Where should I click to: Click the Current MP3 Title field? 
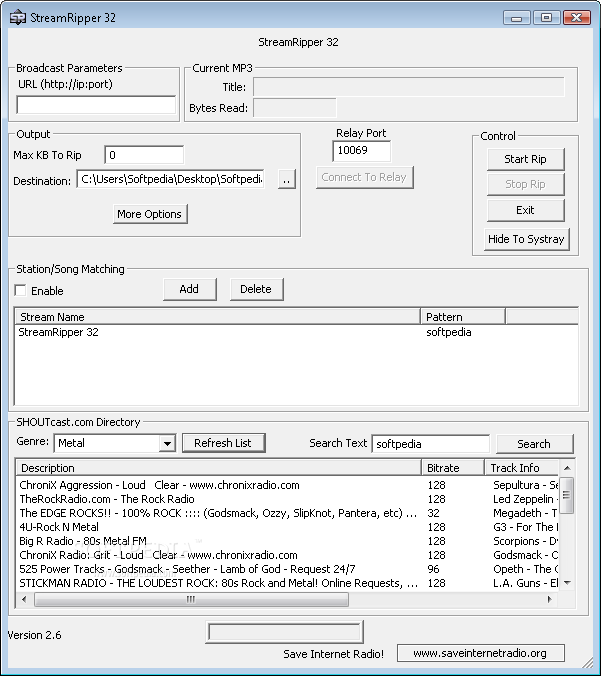(x=408, y=87)
